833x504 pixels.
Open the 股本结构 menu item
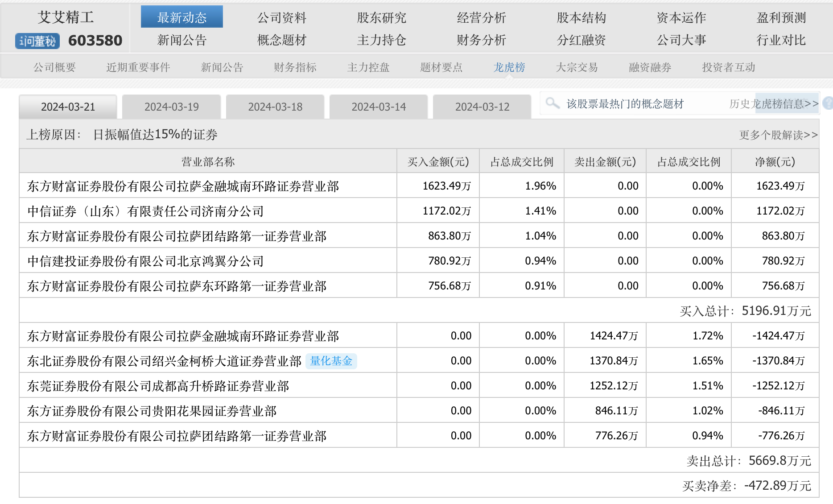click(581, 17)
